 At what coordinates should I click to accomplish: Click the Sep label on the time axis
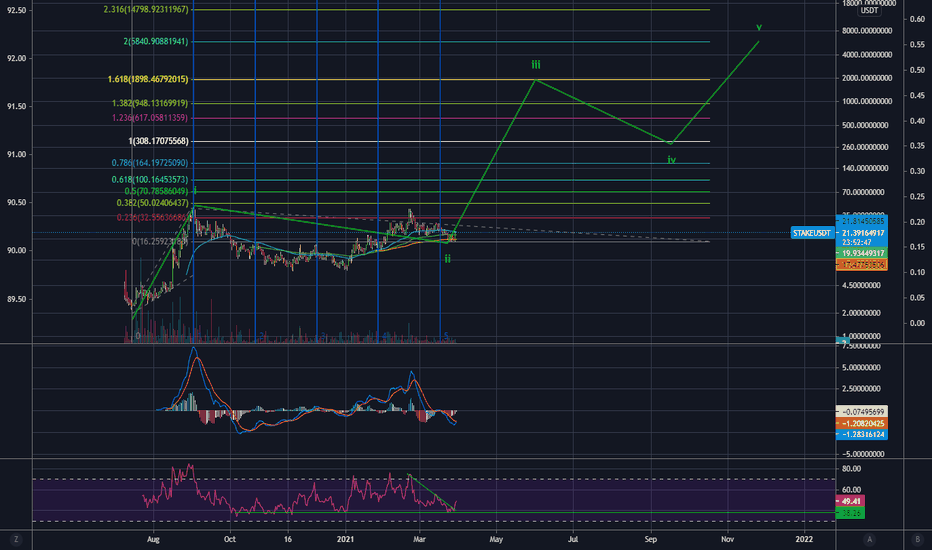click(651, 539)
